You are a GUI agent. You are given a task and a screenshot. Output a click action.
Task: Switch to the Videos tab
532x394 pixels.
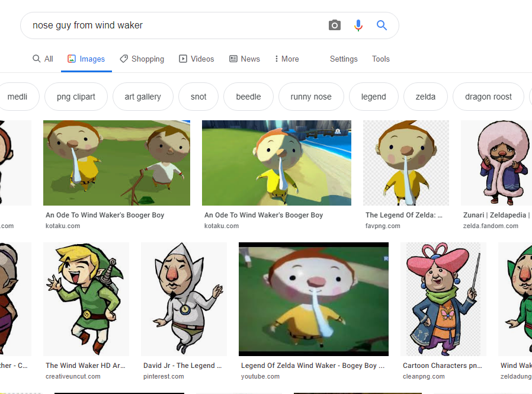(x=197, y=59)
